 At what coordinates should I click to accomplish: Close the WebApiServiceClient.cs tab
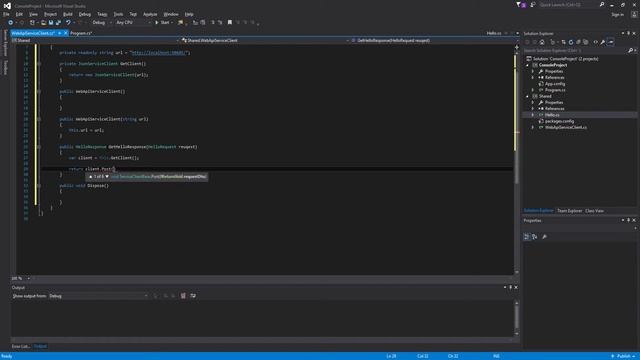[x=66, y=33]
